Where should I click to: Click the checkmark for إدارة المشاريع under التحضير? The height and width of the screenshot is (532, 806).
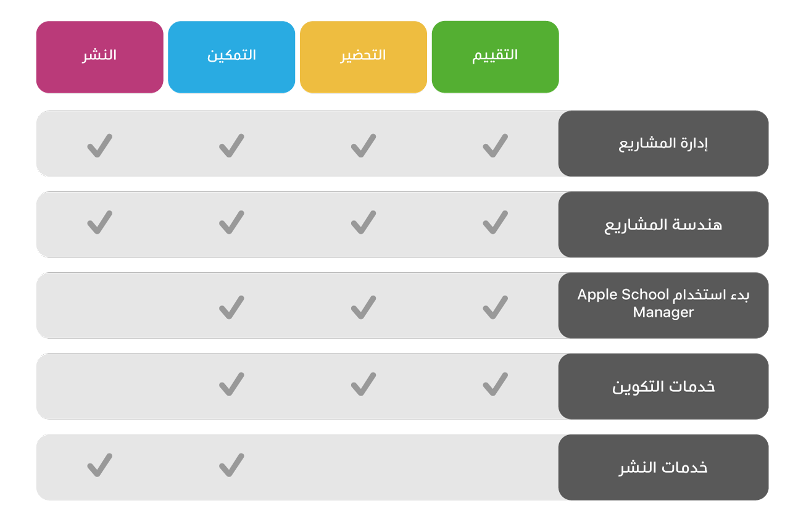point(363,146)
